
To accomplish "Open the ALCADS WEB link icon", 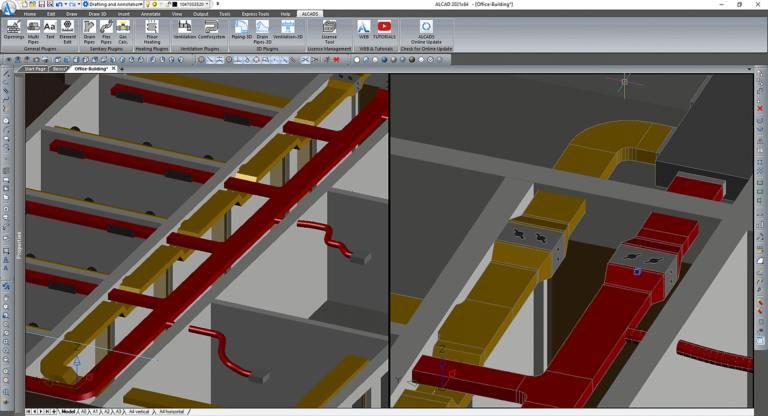I will (x=363, y=29).
